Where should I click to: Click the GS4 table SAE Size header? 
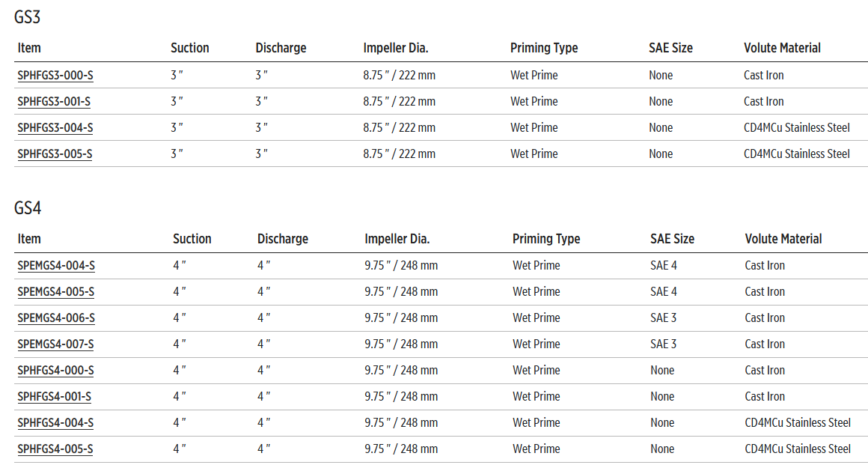[672, 239]
